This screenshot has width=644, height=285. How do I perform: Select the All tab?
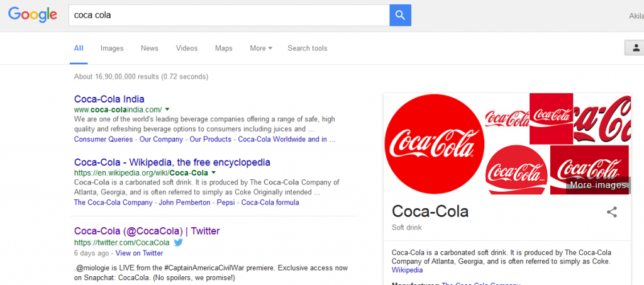point(79,48)
